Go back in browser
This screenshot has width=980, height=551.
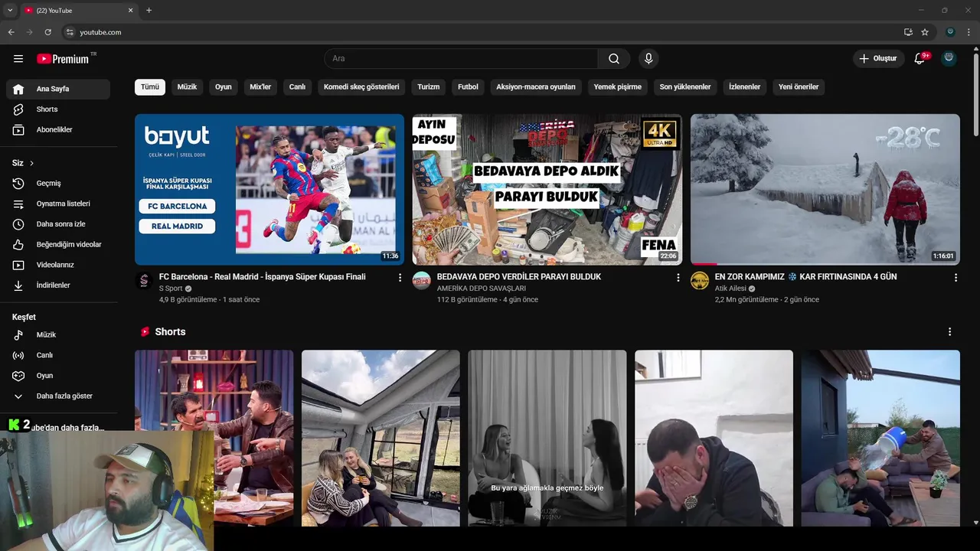pos(11,32)
